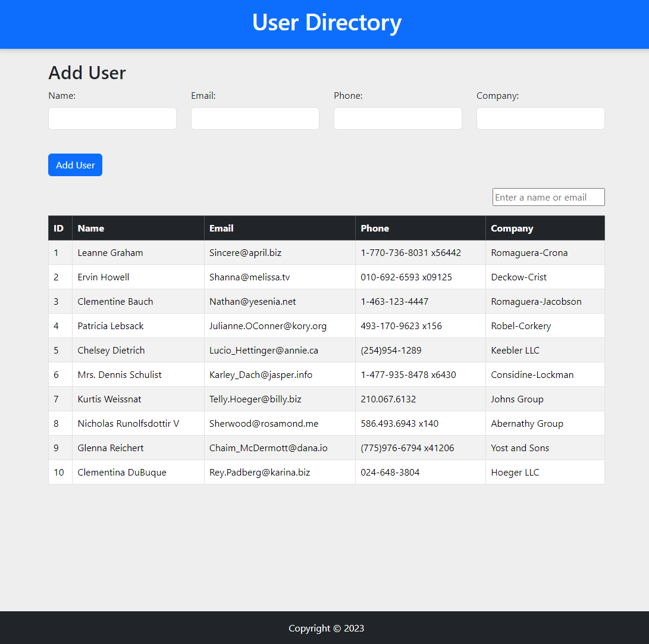Viewport: 649px width, 644px height.
Task: Click the ID column header
Action: click(59, 228)
